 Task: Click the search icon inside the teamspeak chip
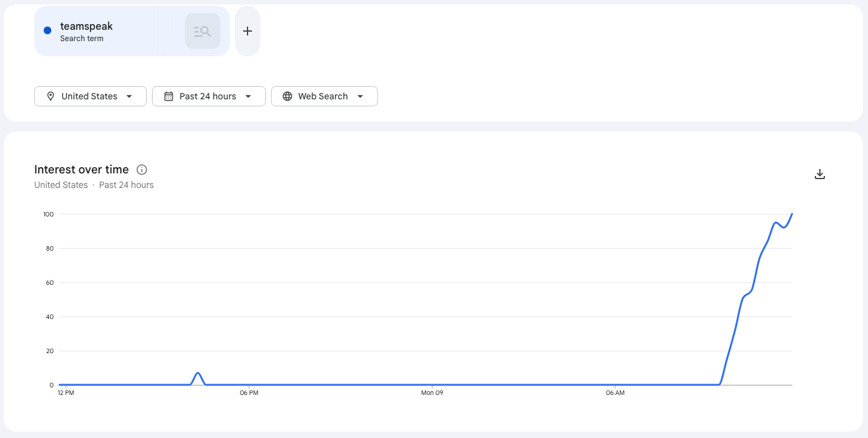pyautogui.click(x=203, y=31)
